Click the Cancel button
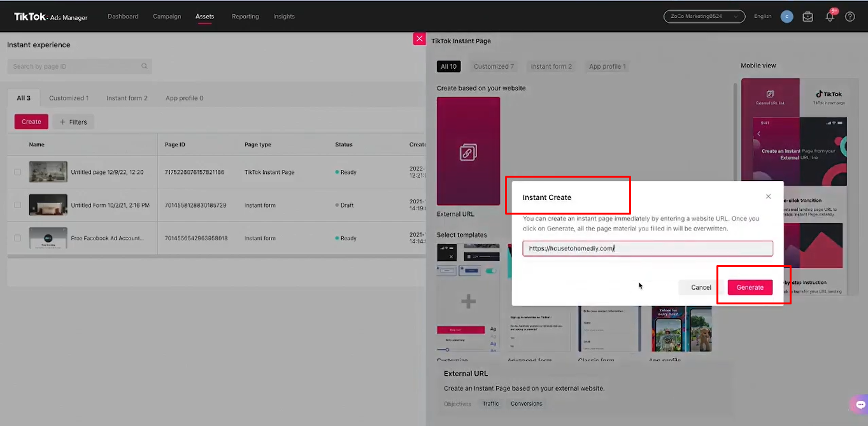Screen dimensions: 868x426 (701, 287)
